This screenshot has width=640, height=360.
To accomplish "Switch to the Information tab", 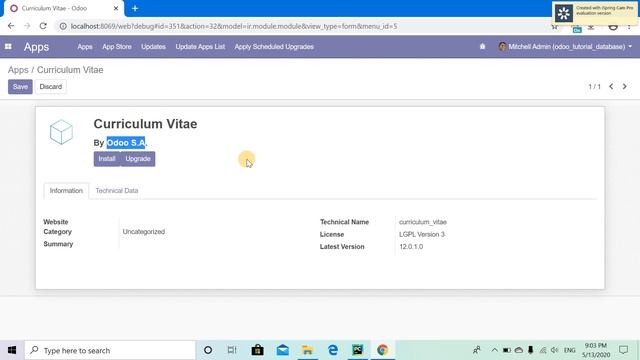I will point(66,191).
